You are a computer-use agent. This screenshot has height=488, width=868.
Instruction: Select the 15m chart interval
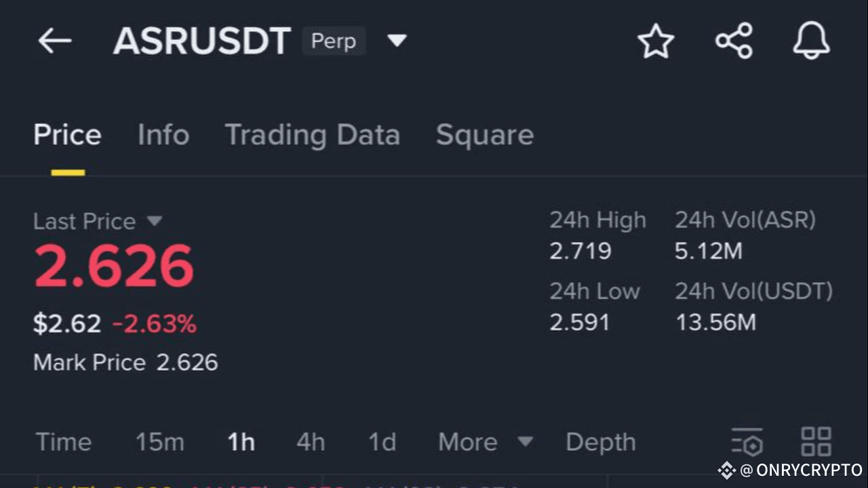(x=159, y=442)
